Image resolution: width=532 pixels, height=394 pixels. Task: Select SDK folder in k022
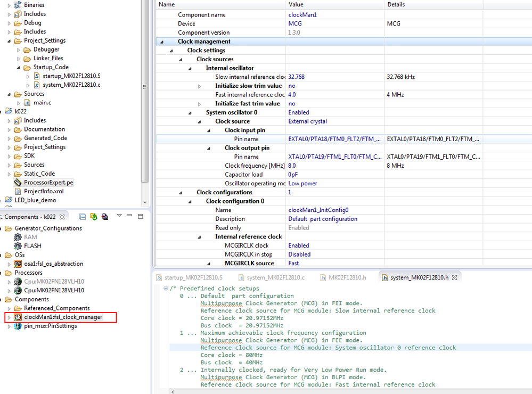point(29,156)
